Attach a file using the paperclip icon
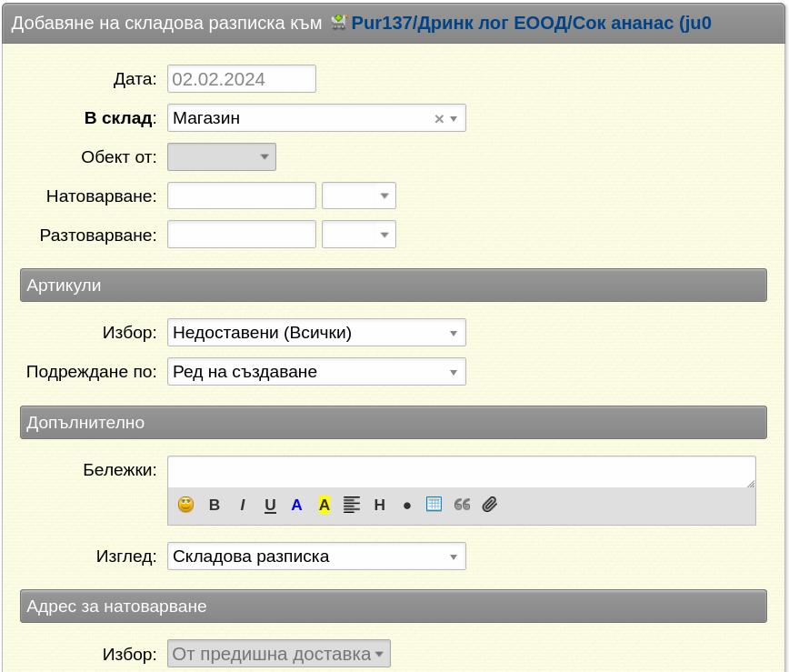 pos(490,505)
